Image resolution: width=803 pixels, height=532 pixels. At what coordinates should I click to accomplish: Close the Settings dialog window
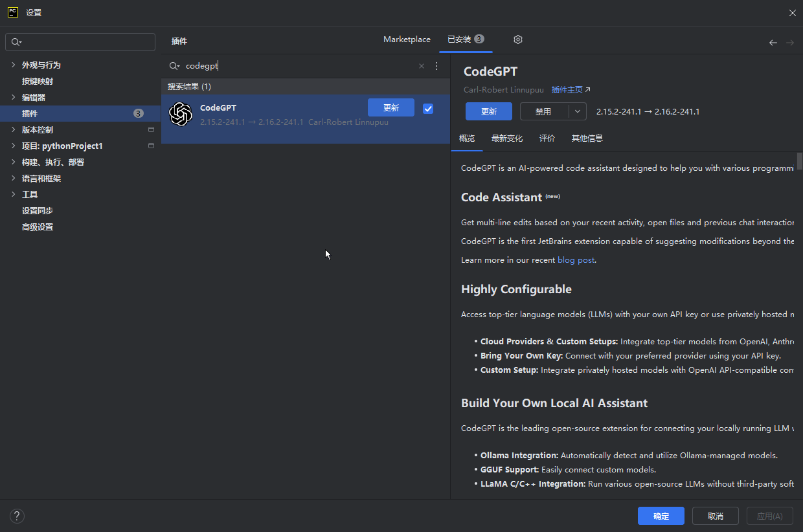[793, 12]
